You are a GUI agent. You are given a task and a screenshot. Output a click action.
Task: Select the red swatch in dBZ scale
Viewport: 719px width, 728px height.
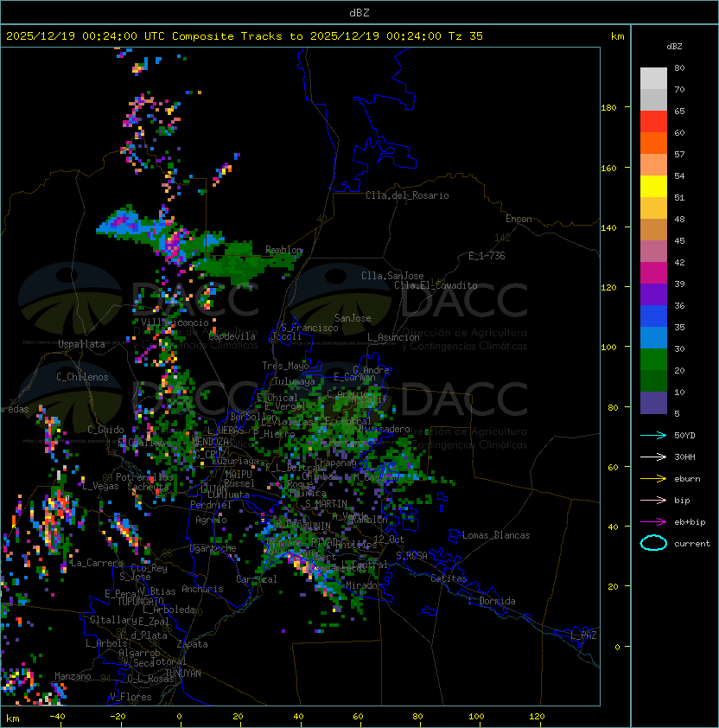pyautogui.click(x=653, y=122)
